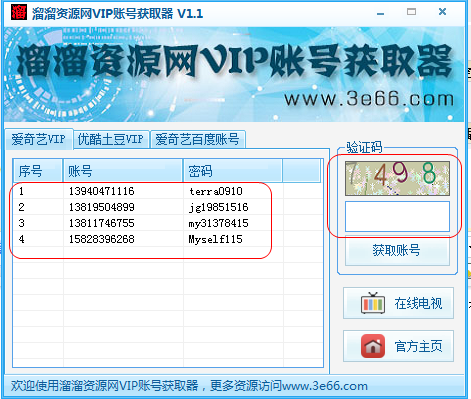The image size is (471, 399).
Task: Select row number 4 cell
Action: [21, 239]
